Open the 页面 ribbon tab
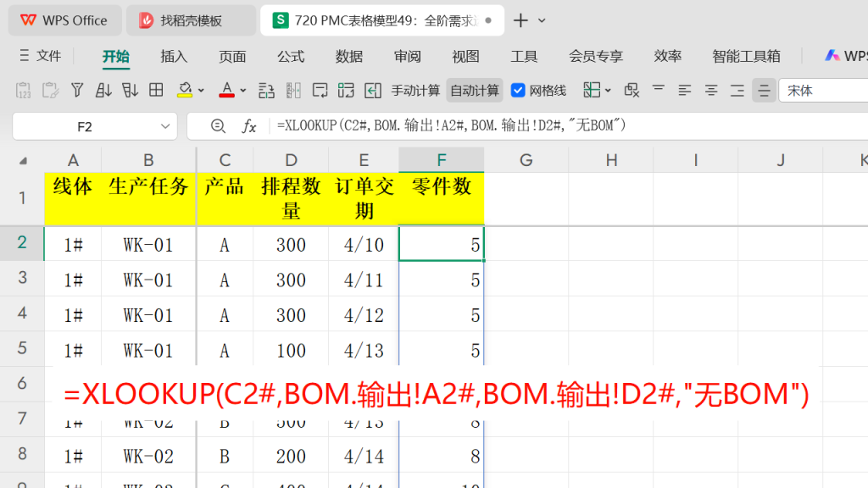Screen dimensions: 868x488 tap(232, 57)
